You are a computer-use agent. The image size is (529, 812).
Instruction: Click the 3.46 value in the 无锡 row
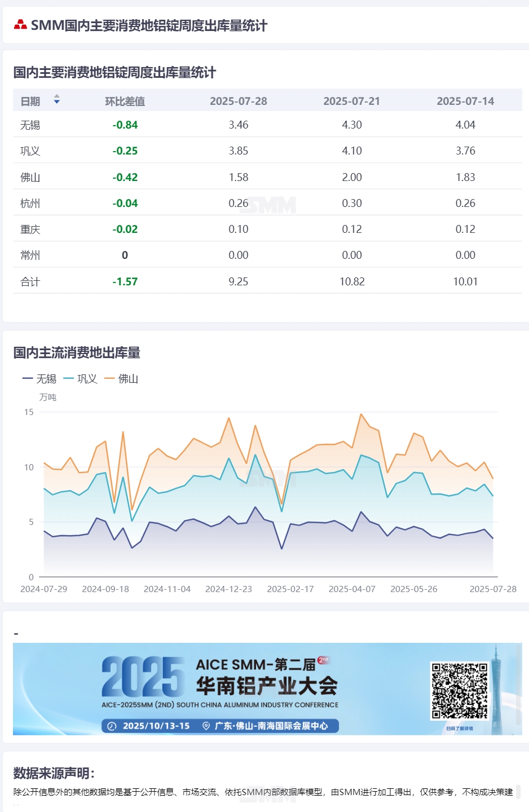click(239, 125)
